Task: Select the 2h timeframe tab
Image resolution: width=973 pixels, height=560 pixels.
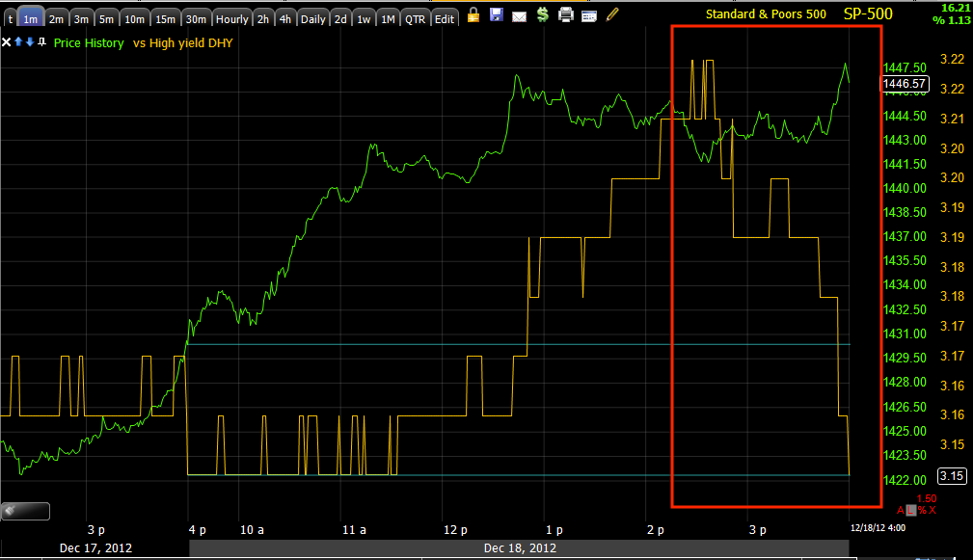Action: pyautogui.click(x=263, y=19)
